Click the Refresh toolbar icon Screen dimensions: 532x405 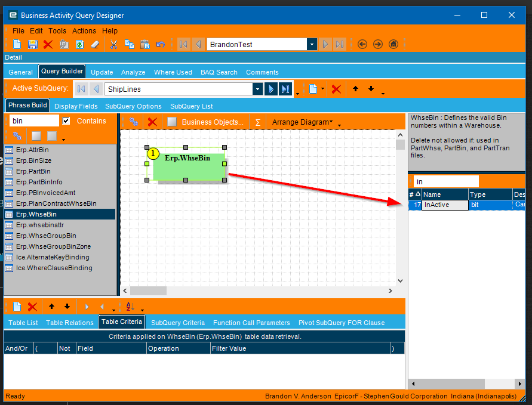(80, 44)
